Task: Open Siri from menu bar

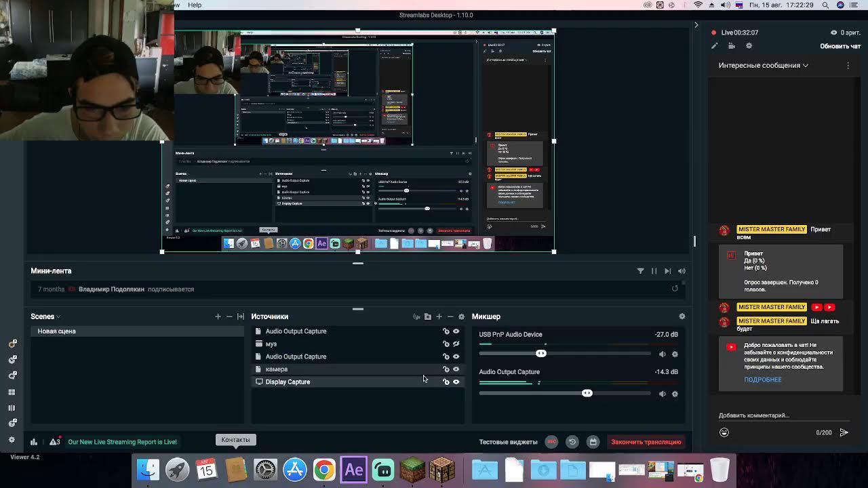Action: [842, 5]
